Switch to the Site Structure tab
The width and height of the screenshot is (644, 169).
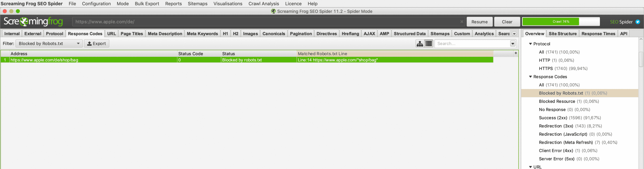563,34
